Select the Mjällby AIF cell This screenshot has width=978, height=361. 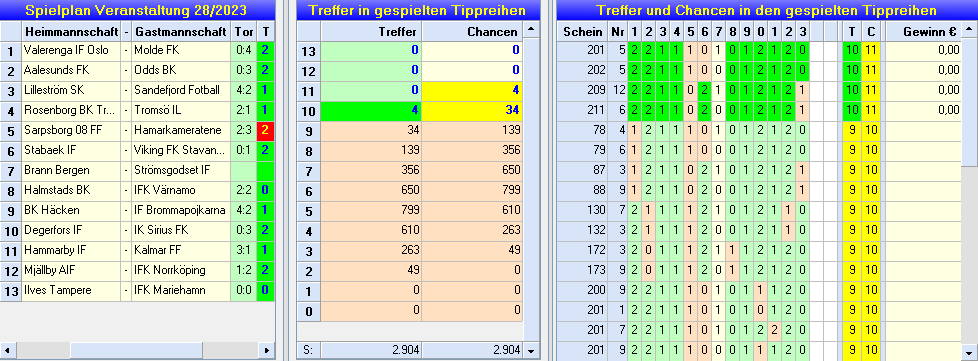(71, 271)
